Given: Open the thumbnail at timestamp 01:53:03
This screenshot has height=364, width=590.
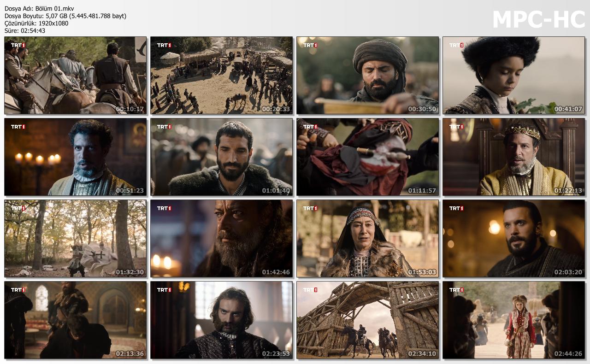Looking at the screenshot, I should [x=368, y=239].
